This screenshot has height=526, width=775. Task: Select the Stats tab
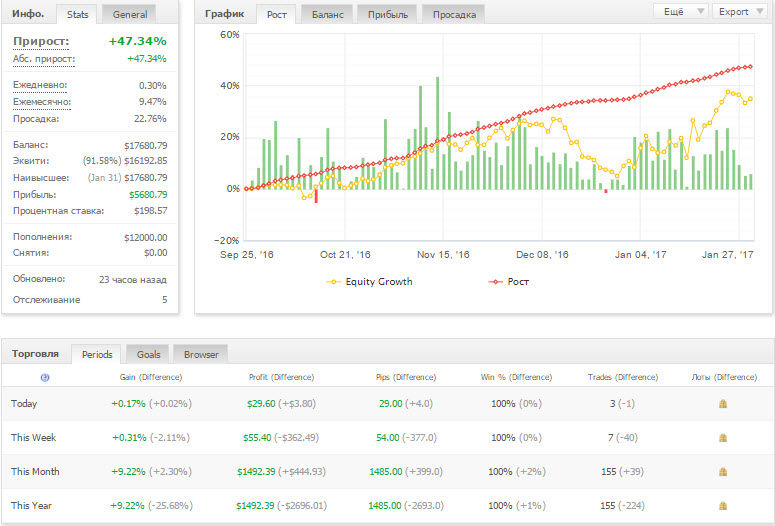(76, 15)
